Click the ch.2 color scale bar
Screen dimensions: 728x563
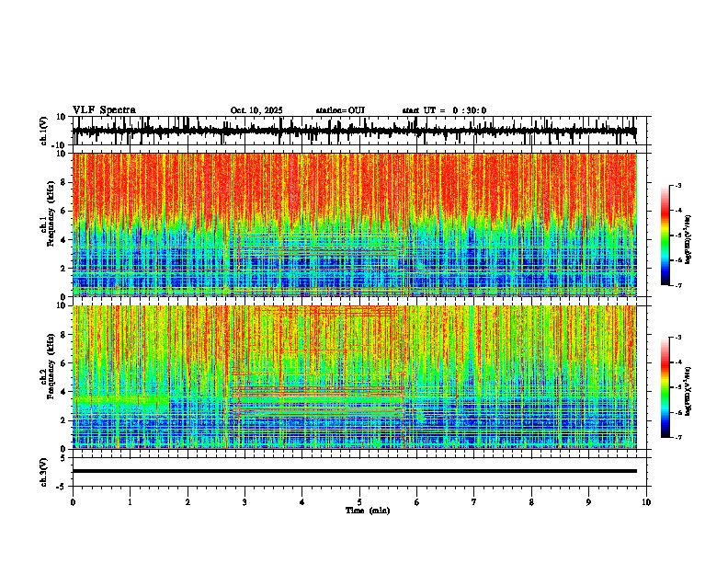(x=665, y=387)
